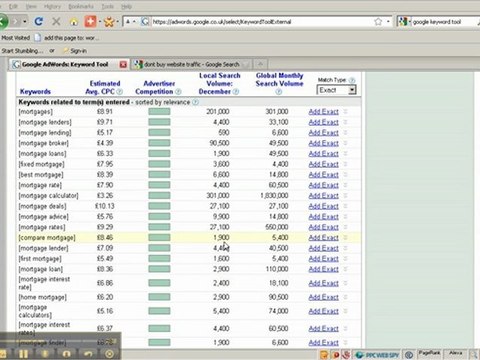Image resolution: width=480 pixels, height=360 pixels.
Task: Click help icon under Global Monthly Search Volume
Action: point(279,92)
